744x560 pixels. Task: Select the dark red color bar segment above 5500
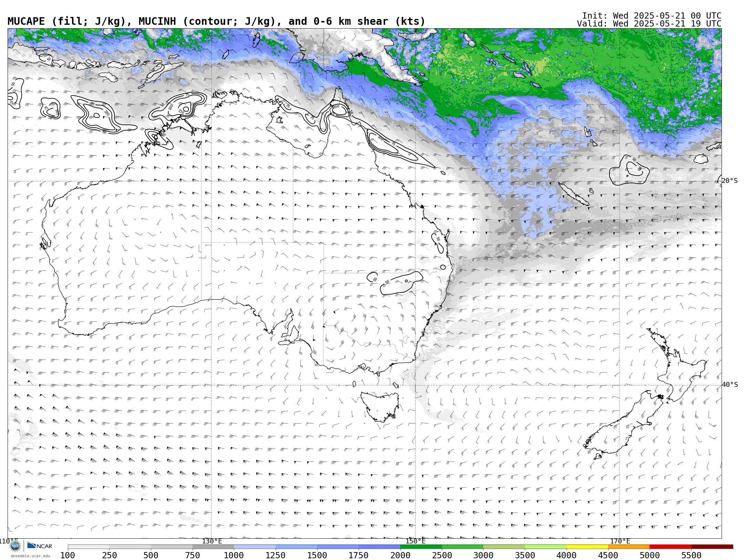pos(712,547)
